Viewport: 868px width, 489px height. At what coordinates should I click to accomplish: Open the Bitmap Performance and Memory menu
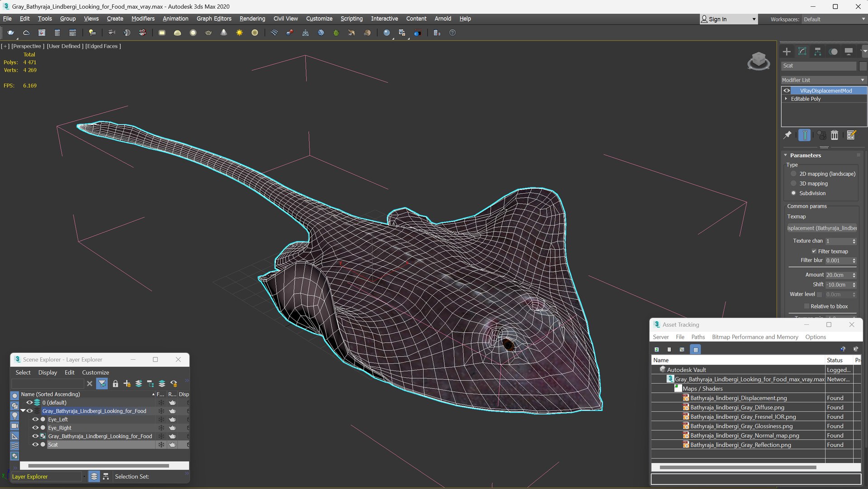coord(754,337)
